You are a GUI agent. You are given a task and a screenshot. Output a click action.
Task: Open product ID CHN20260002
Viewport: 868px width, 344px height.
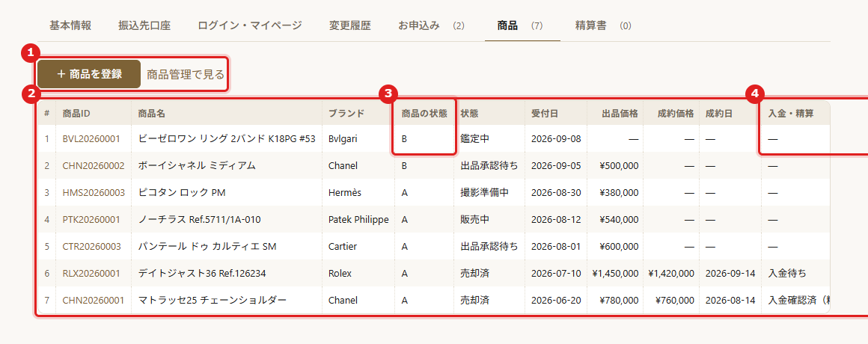94,165
